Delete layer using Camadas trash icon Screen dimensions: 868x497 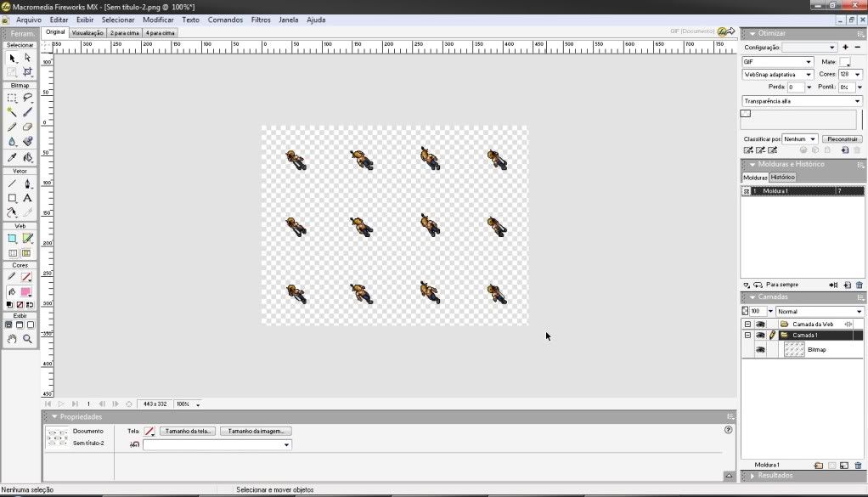point(858,466)
